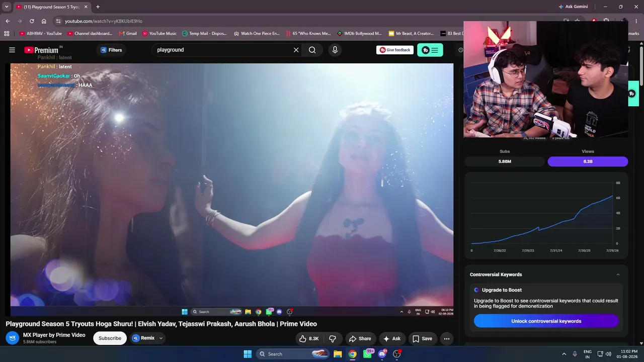
Task: Open the tab search dropdown arrow
Action: (x=7, y=7)
